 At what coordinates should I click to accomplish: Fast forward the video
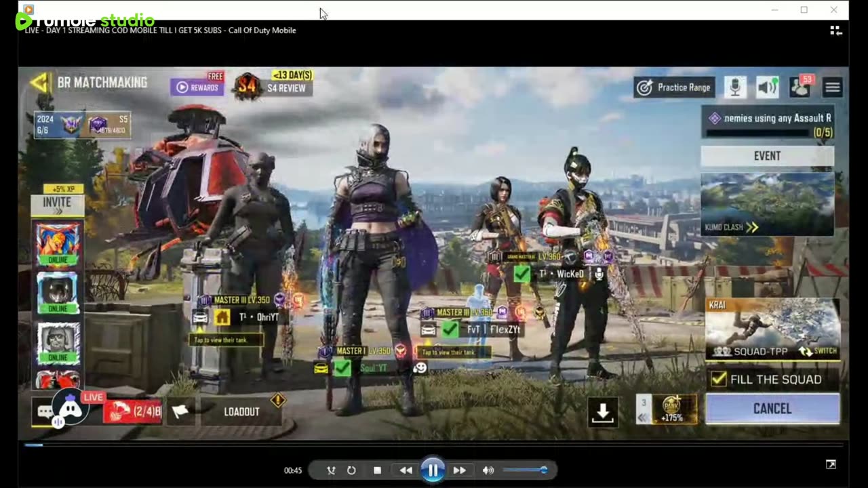[x=459, y=470]
